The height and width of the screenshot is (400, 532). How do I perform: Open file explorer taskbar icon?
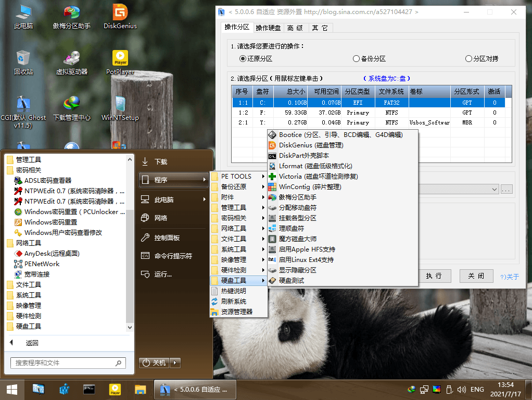point(140,390)
